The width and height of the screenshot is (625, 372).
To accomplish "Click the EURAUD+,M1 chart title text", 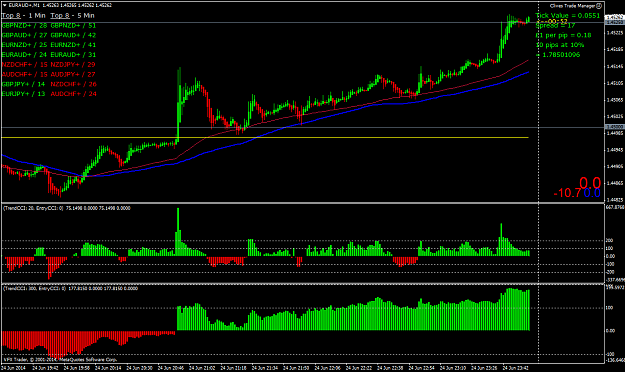I will (x=24, y=5).
